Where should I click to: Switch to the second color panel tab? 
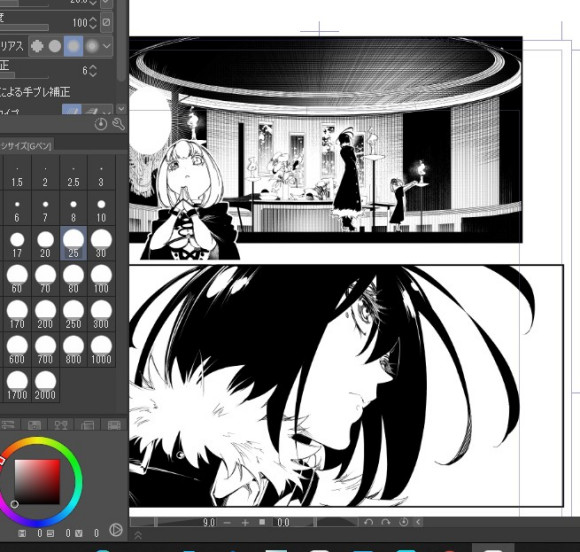(x=34, y=425)
